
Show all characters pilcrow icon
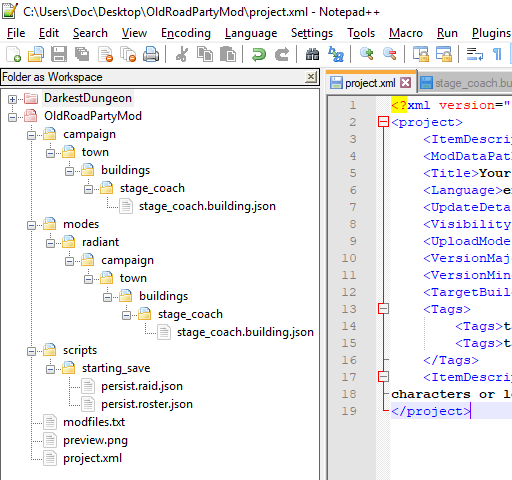point(497,54)
